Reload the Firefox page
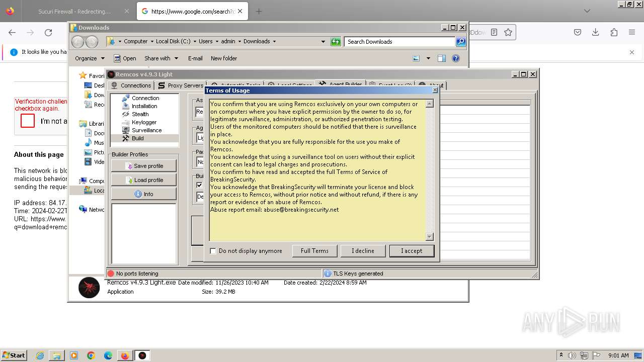The width and height of the screenshot is (644, 362). tap(48, 32)
